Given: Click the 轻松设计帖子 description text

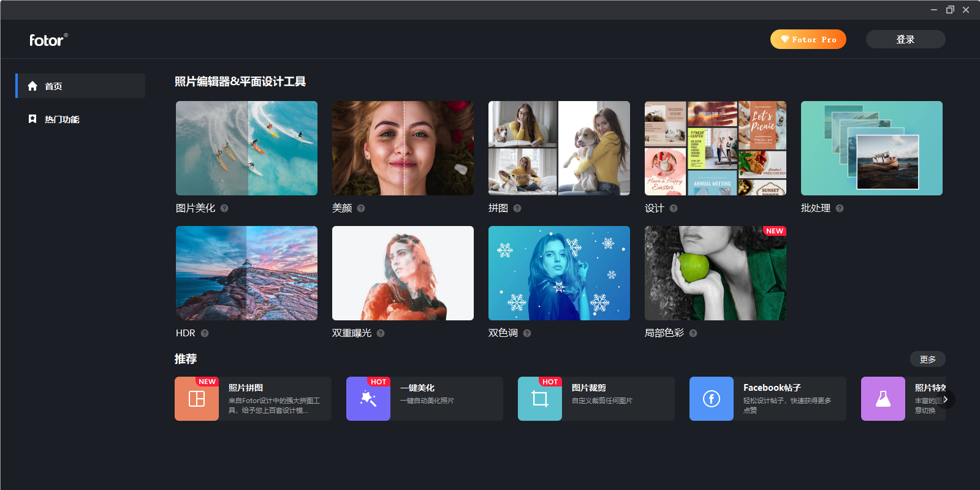Looking at the screenshot, I should tap(788, 405).
